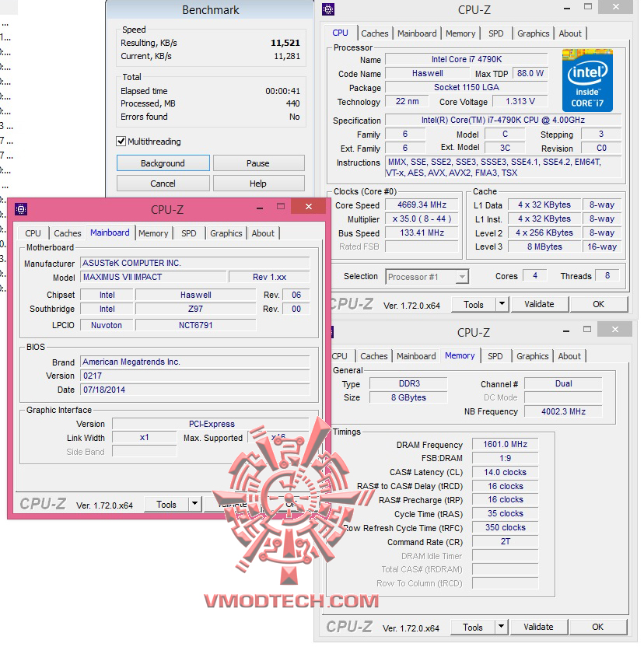Image resolution: width=644 pixels, height=647 pixels.
Task: Open Graphics tab in the pink Mainboard window
Action: 226,233
